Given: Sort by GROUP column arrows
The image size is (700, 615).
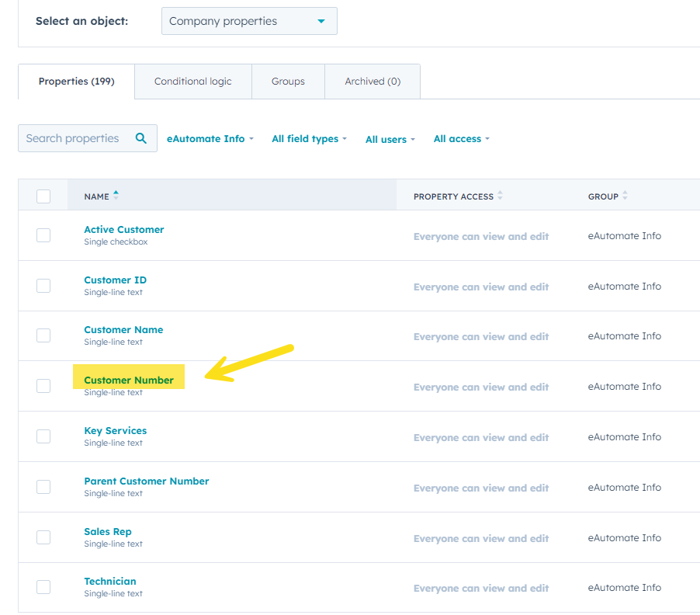Looking at the screenshot, I should 625,195.
